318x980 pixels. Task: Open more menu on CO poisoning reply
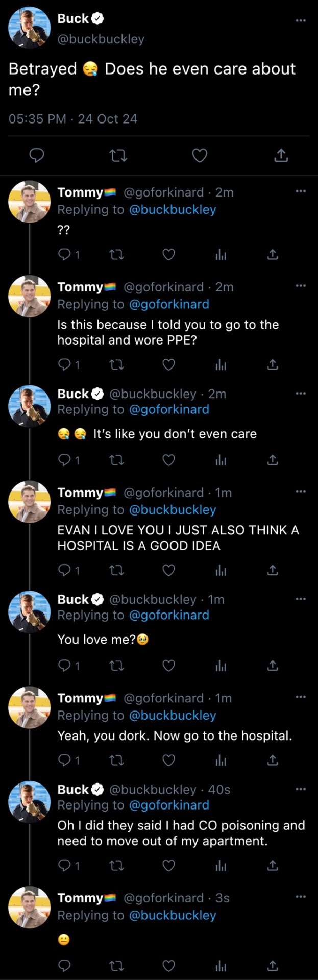[x=301, y=789]
